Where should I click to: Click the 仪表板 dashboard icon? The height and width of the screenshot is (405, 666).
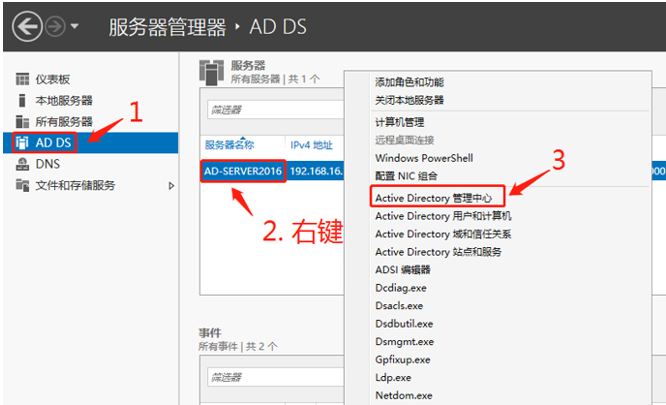[23, 79]
